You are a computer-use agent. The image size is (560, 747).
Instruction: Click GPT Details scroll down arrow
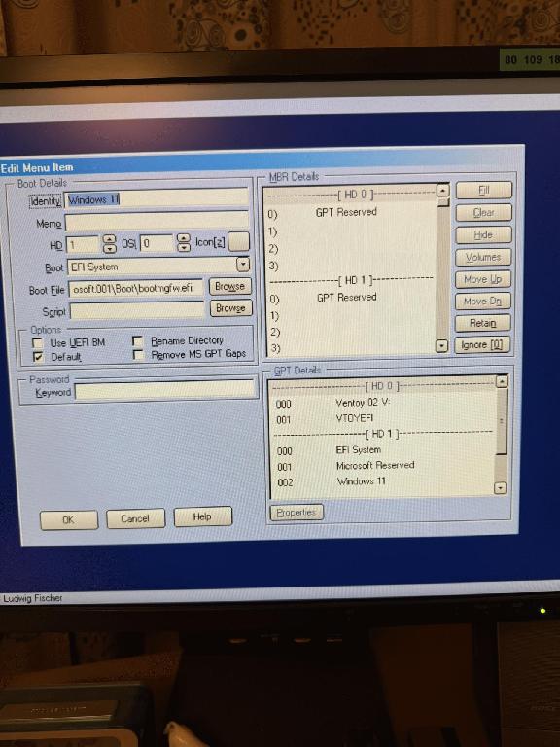coord(500,488)
